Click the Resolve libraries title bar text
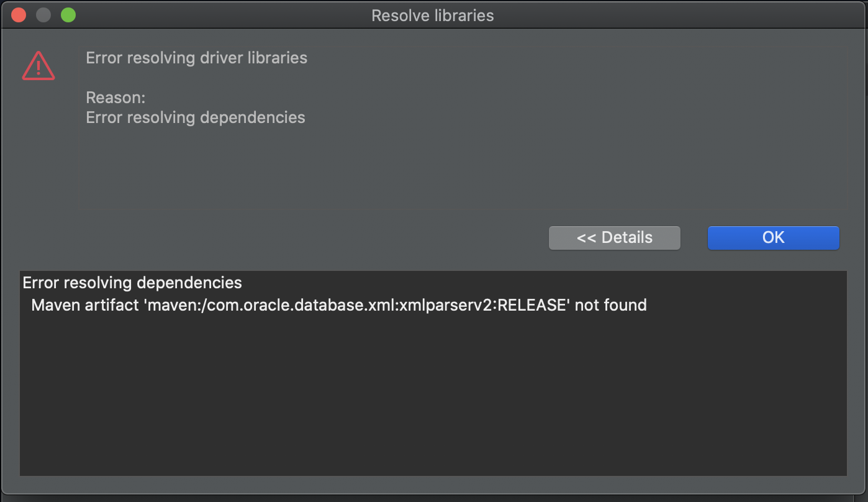 [x=432, y=15]
